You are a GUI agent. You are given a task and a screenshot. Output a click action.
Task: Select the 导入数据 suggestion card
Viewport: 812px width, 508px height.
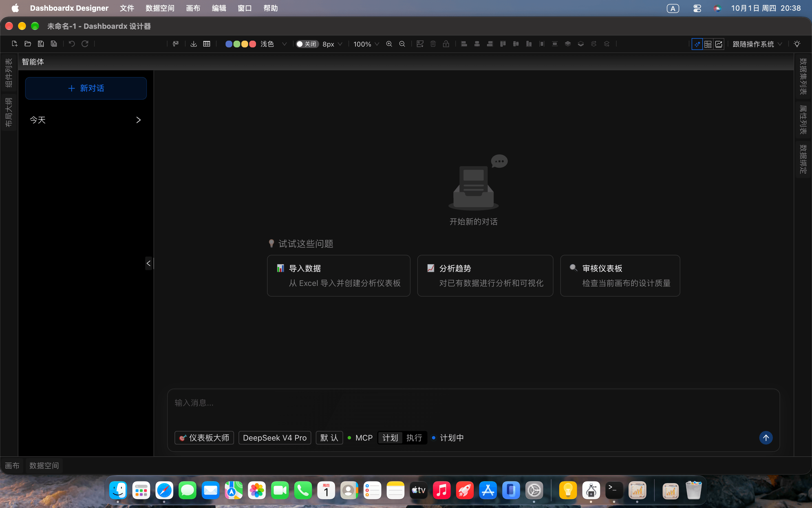339,275
